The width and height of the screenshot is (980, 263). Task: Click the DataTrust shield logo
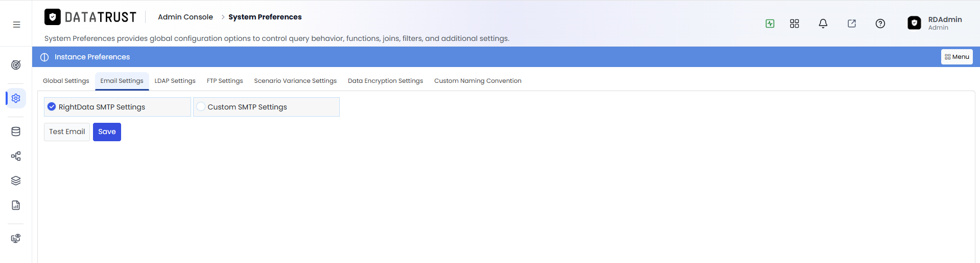(x=53, y=17)
